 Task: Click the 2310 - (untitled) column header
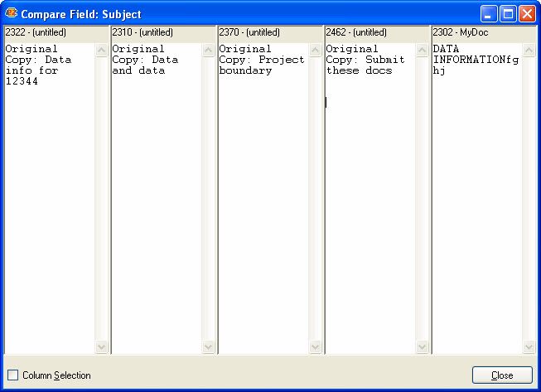click(163, 32)
